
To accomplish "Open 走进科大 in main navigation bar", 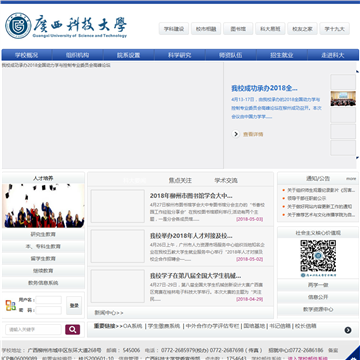I will click(x=333, y=55).
